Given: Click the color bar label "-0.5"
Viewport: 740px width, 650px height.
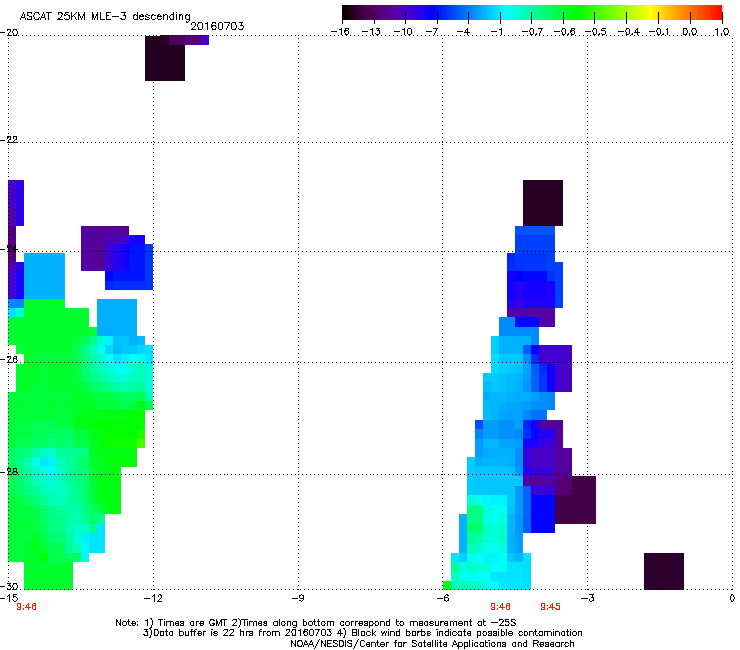Looking at the screenshot, I should (x=596, y=32).
